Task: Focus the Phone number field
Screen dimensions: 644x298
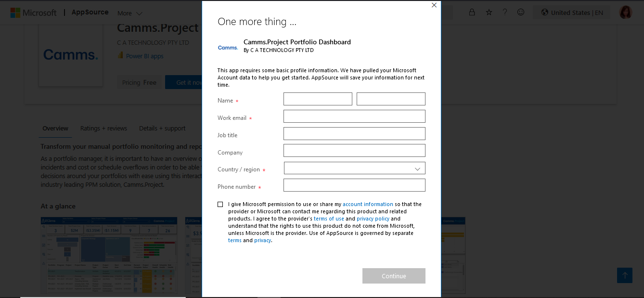Action: tap(354, 185)
